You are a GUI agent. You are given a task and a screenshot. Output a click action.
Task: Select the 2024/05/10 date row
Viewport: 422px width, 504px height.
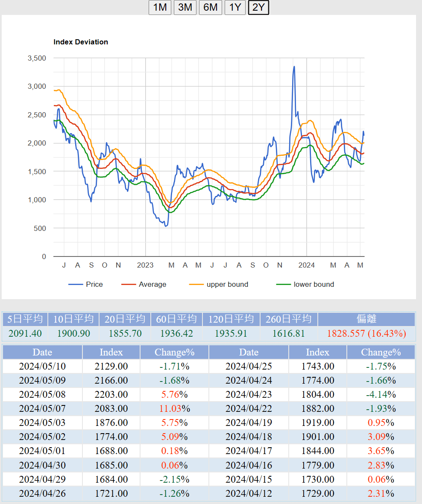coord(42,366)
